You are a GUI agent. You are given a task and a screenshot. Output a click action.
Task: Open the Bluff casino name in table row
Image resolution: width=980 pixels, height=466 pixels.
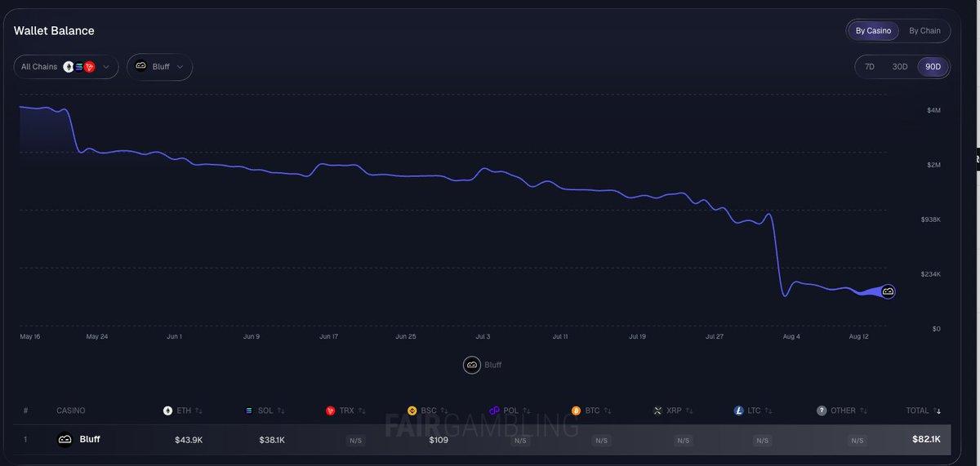(x=90, y=439)
